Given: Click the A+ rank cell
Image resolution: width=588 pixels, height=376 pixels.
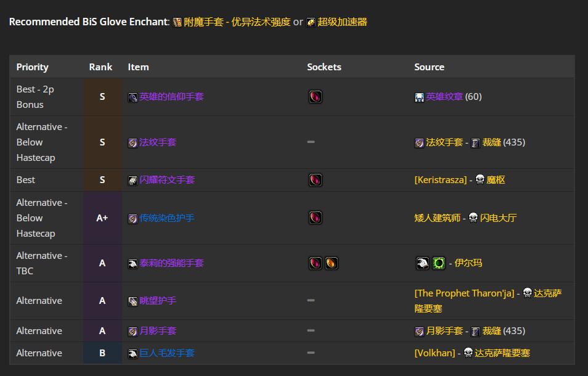Looking at the screenshot, I should (102, 218).
